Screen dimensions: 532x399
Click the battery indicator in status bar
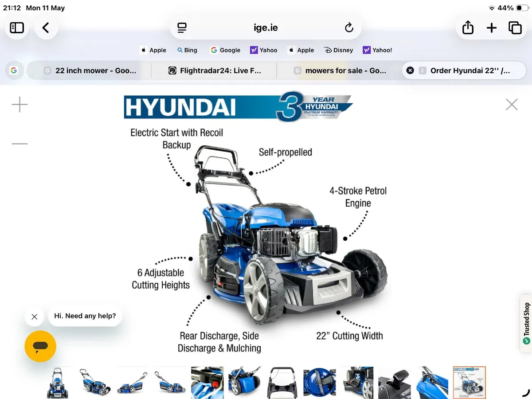click(522, 8)
